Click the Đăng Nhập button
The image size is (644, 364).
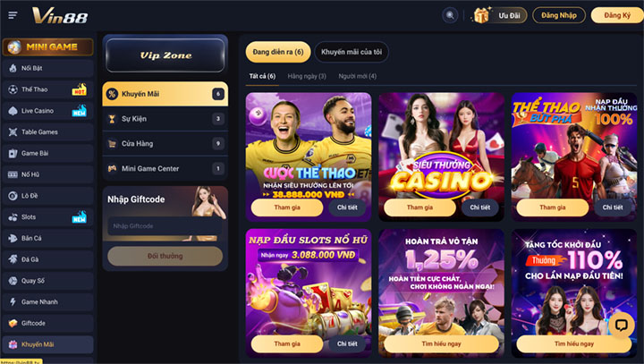tap(559, 15)
